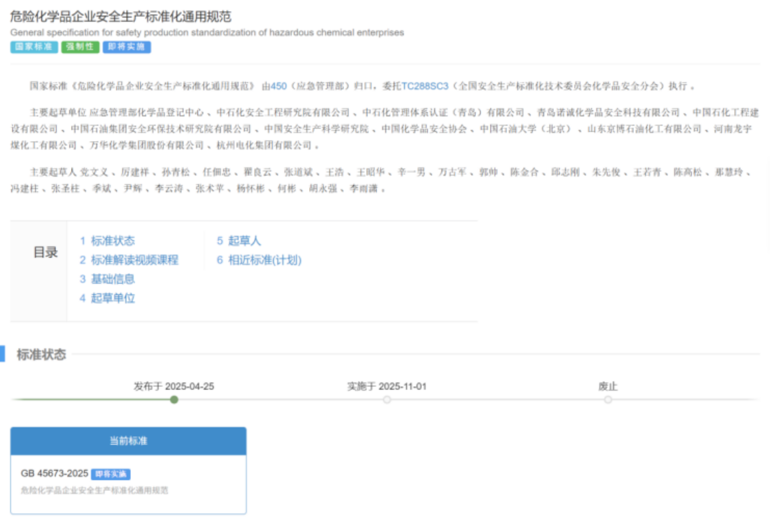Click the 标准状态 section heading

[42, 354]
